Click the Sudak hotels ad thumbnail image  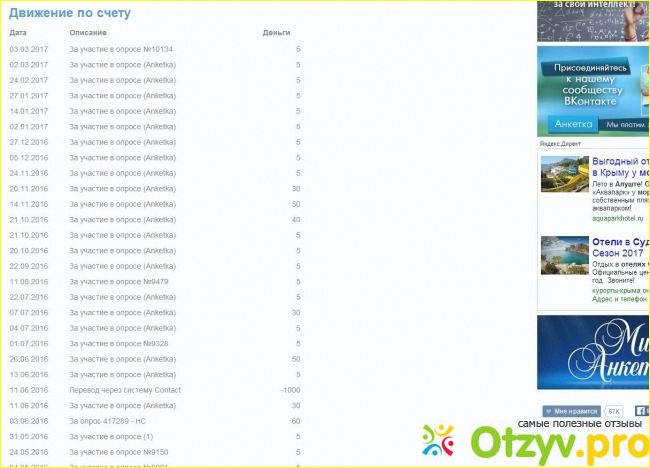[564, 255]
